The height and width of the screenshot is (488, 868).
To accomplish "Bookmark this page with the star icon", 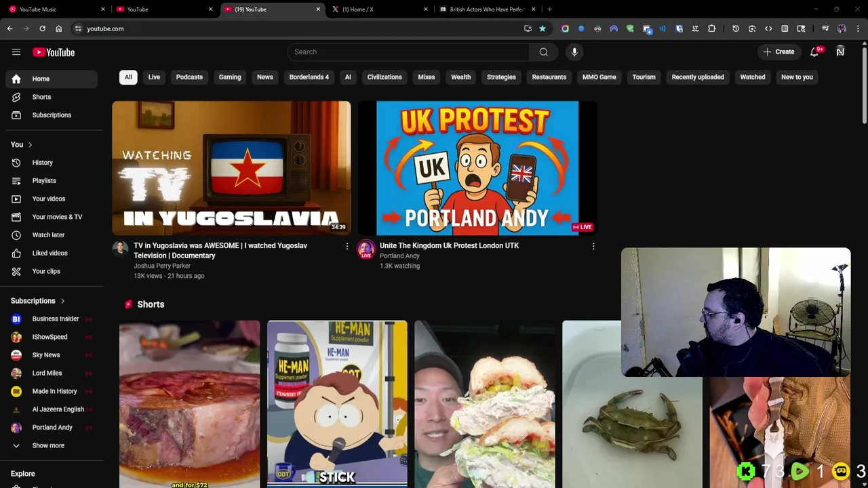I will (542, 28).
